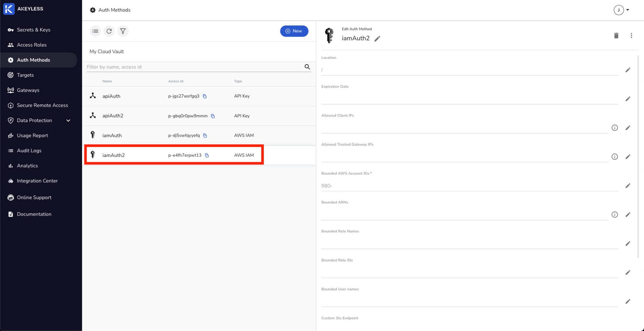Edit Bounded Role Names
The width and height of the screenshot is (644, 331).
[x=628, y=244]
